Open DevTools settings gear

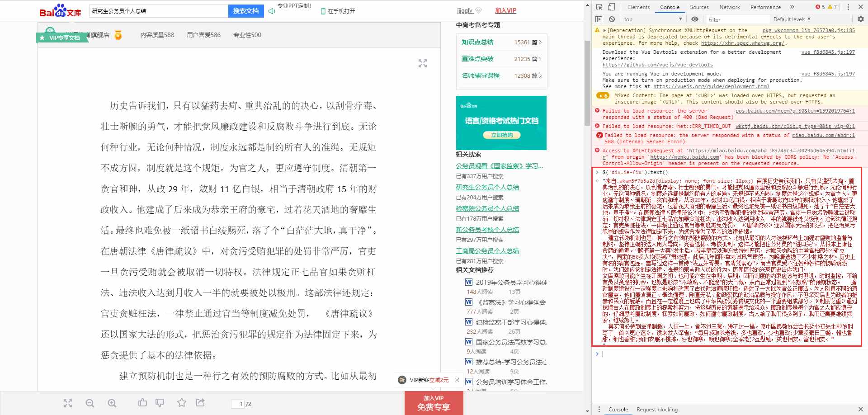pyautogui.click(x=861, y=19)
